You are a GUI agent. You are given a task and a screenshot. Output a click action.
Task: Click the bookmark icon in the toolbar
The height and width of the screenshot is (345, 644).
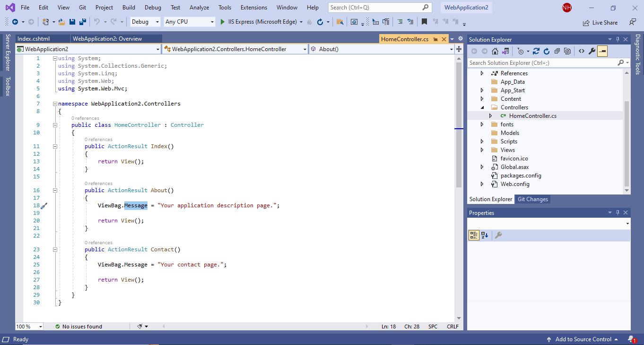point(424,22)
